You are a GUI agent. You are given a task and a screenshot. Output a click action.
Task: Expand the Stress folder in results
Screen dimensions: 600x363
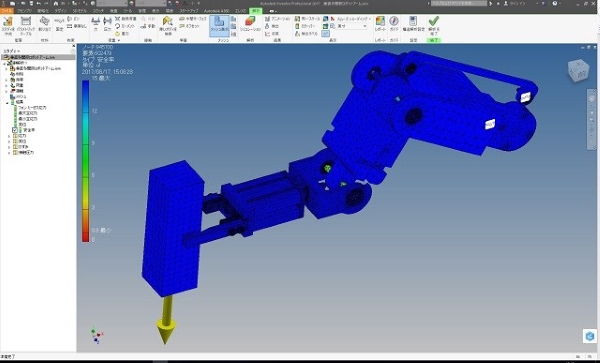[x=9, y=136]
